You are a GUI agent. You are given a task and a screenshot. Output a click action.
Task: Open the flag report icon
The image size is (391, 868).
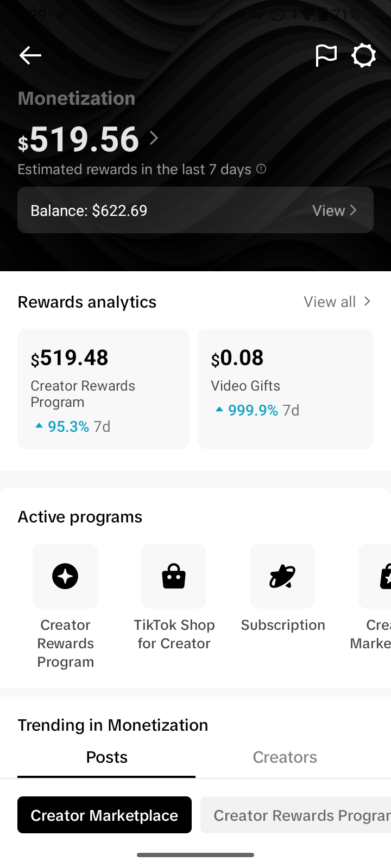[x=326, y=55]
